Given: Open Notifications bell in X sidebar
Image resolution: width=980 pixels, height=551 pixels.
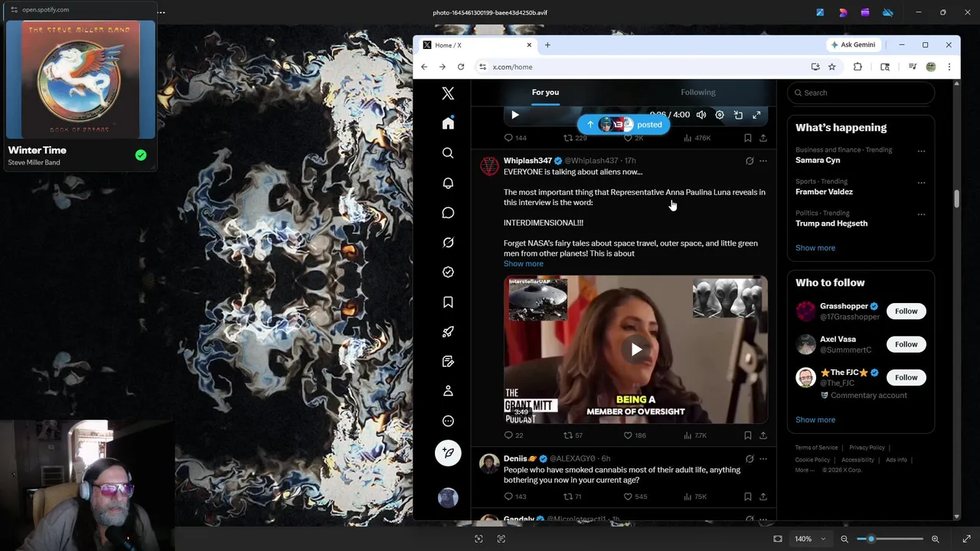Looking at the screenshot, I should pyautogui.click(x=448, y=183).
